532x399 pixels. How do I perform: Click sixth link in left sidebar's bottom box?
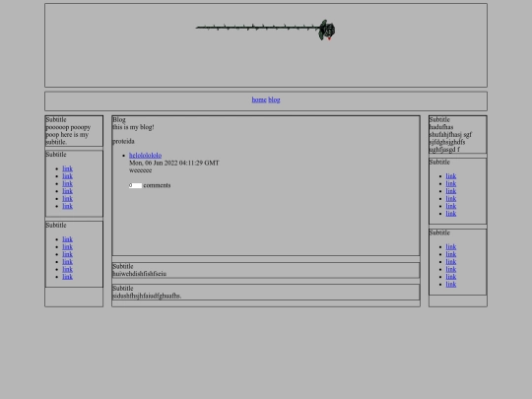(x=68, y=277)
